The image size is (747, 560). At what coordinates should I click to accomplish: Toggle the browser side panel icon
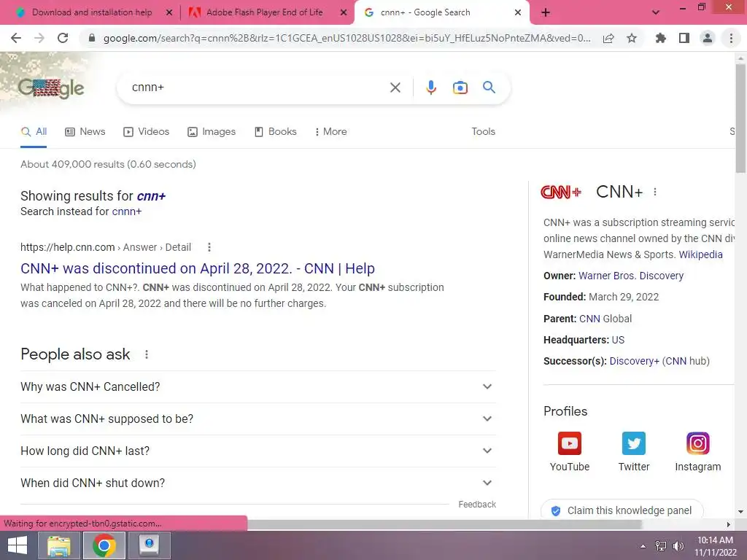[684, 38]
